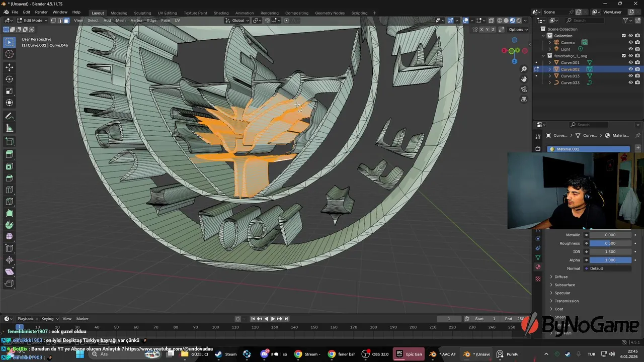644x362 pixels.
Task: Toggle X-ray display in viewport header
Action: click(491, 21)
